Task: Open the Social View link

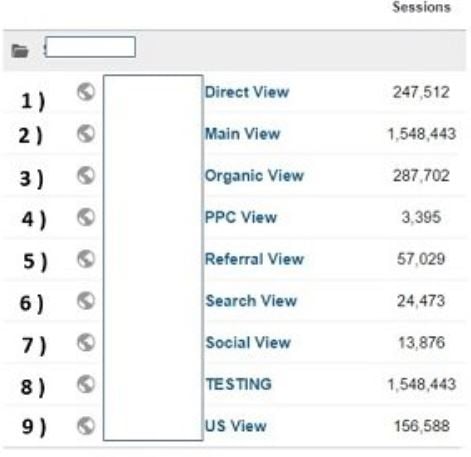Action: pos(248,342)
